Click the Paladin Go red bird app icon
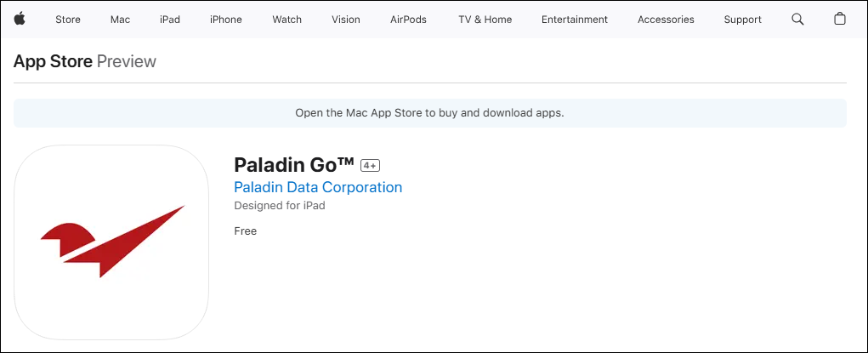This screenshot has width=868, height=353. [x=111, y=242]
